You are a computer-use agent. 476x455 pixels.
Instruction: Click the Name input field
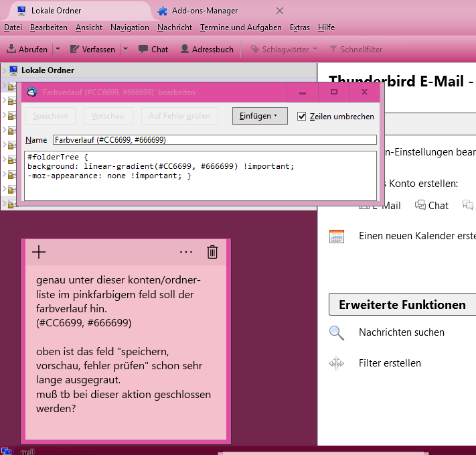click(215, 140)
